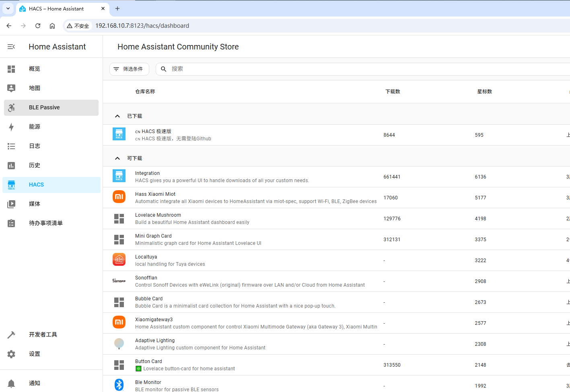Open a new browser tab
Viewport: 570px width, 392px height.
pos(117,8)
